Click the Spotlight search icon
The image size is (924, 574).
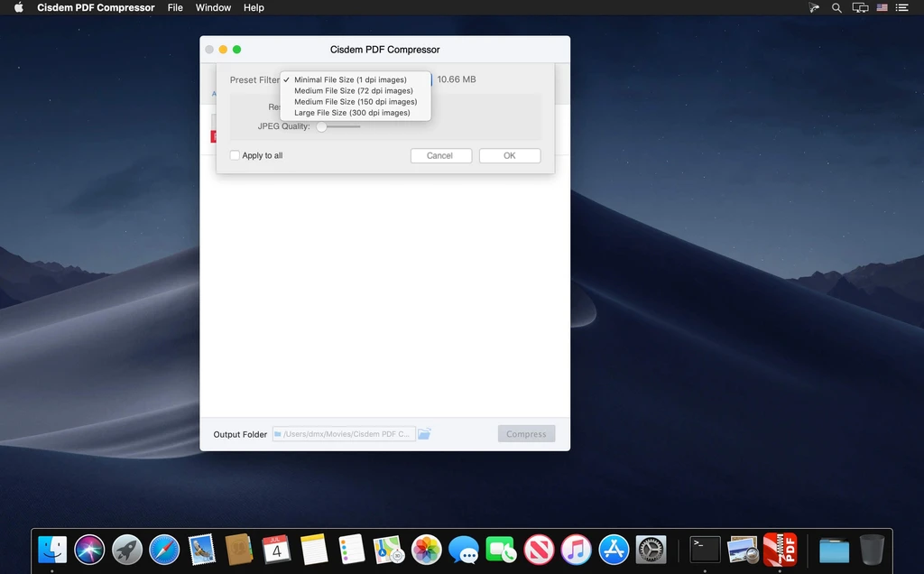(836, 8)
